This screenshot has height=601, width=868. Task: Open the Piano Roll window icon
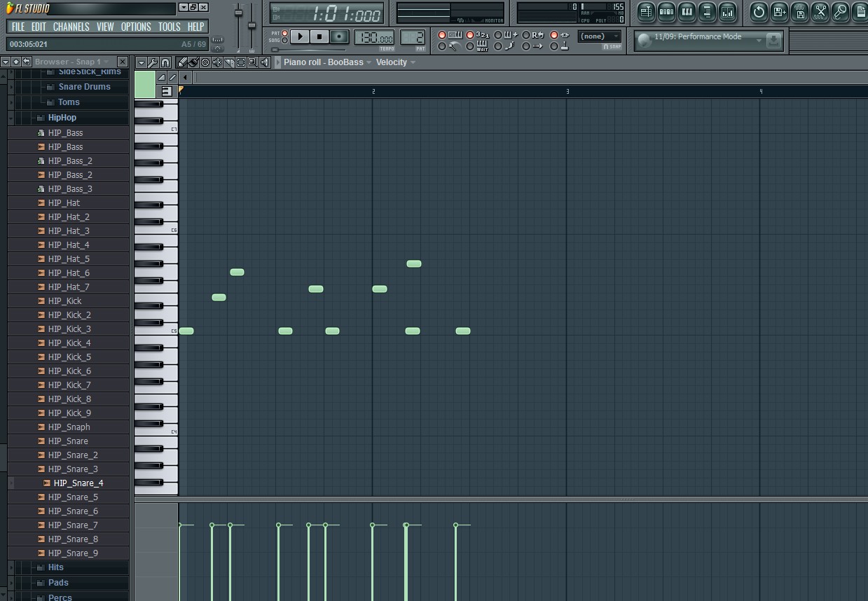coord(687,12)
